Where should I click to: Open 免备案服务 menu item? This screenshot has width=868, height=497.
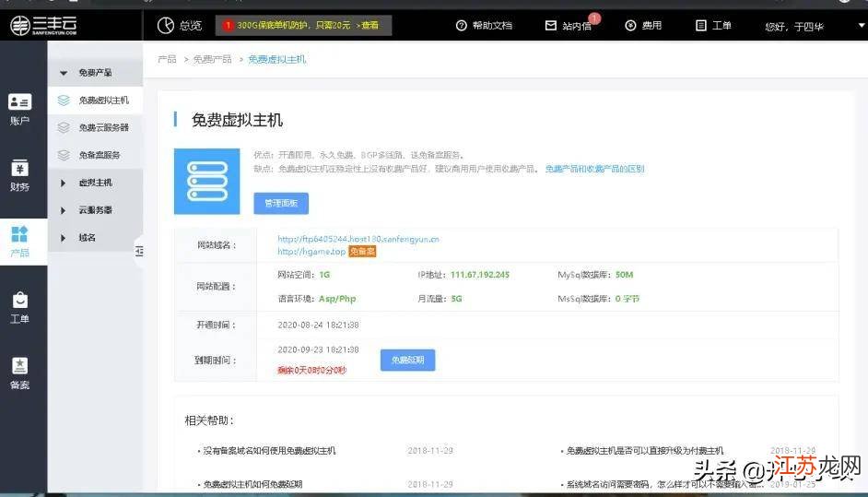click(95, 155)
